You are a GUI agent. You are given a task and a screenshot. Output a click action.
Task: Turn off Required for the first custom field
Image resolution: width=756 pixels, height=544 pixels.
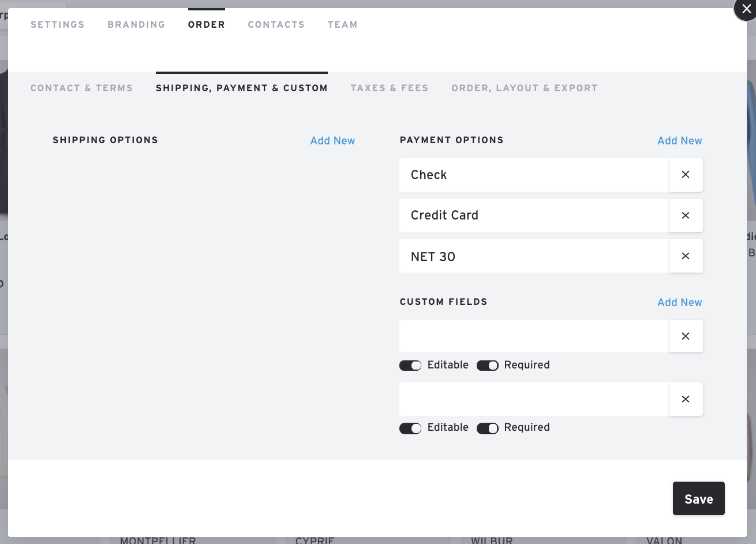pyautogui.click(x=488, y=365)
